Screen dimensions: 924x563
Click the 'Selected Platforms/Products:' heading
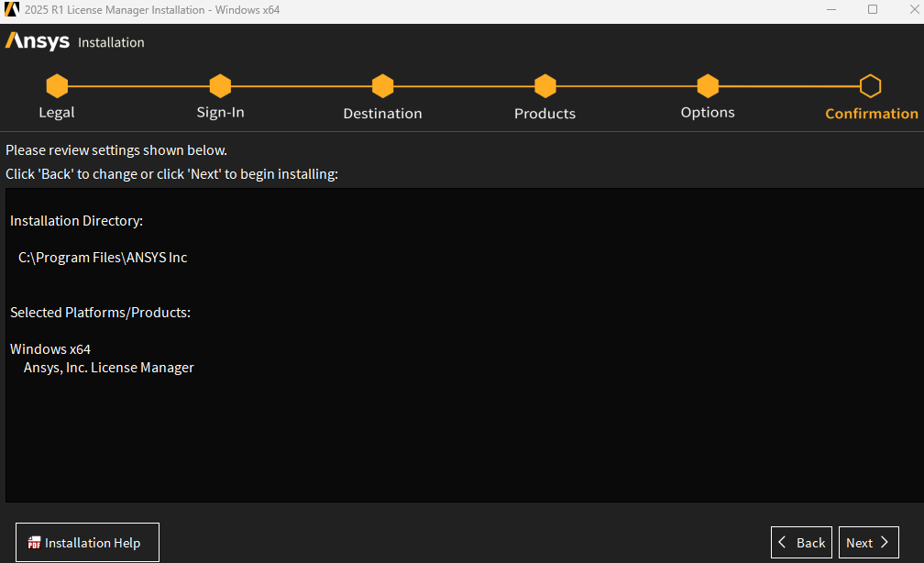tap(100, 313)
